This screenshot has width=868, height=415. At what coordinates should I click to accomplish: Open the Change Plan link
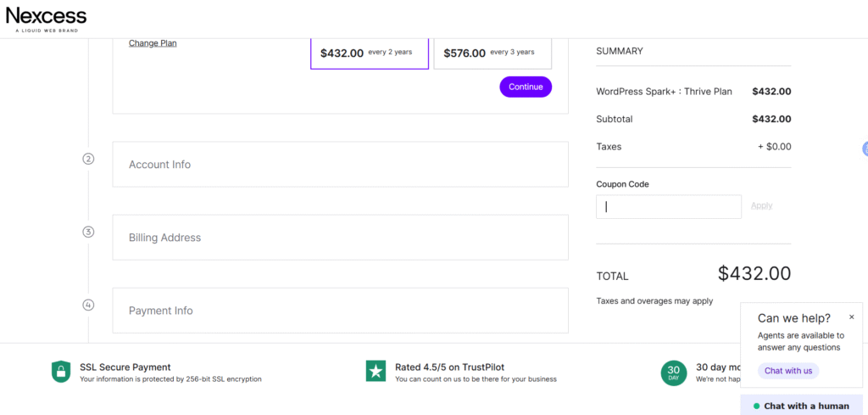[153, 43]
